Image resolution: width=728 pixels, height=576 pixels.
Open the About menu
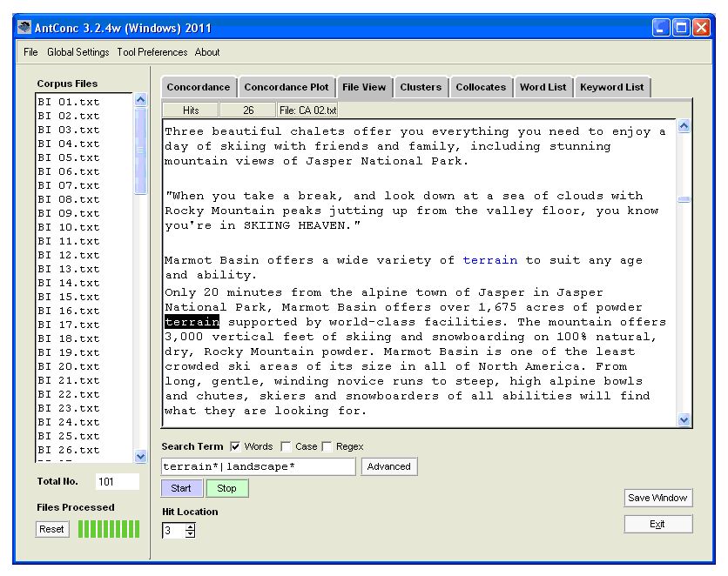[x=207, y=52]
